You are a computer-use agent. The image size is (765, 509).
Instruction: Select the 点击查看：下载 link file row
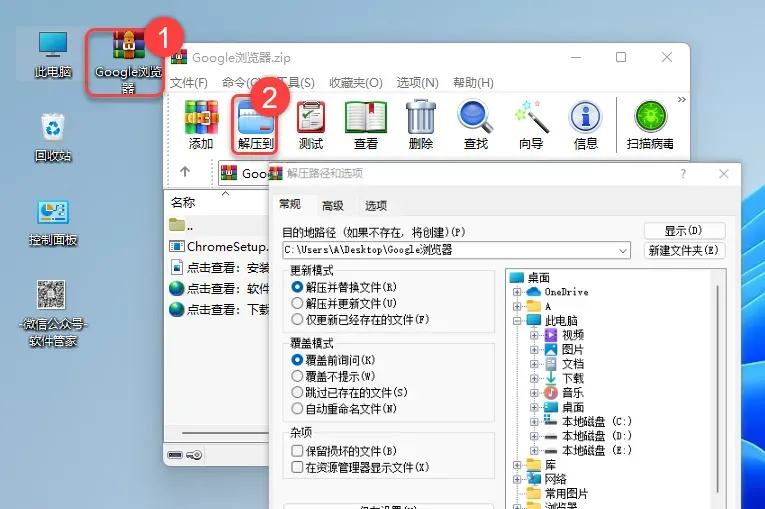(x=219, y=309)
